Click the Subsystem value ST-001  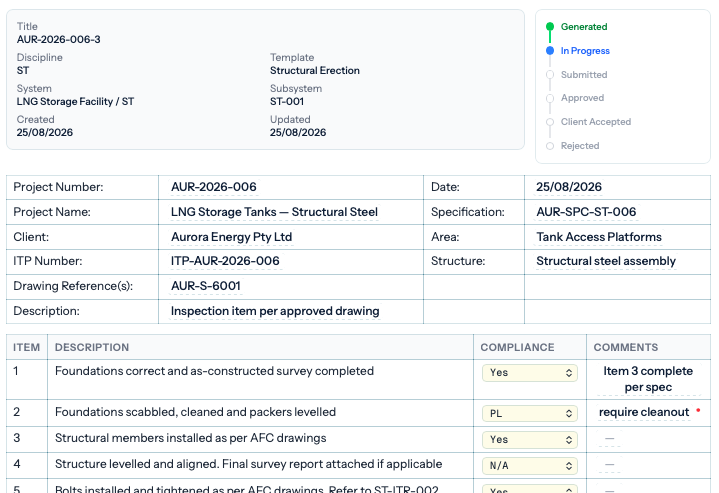[287, 101]
